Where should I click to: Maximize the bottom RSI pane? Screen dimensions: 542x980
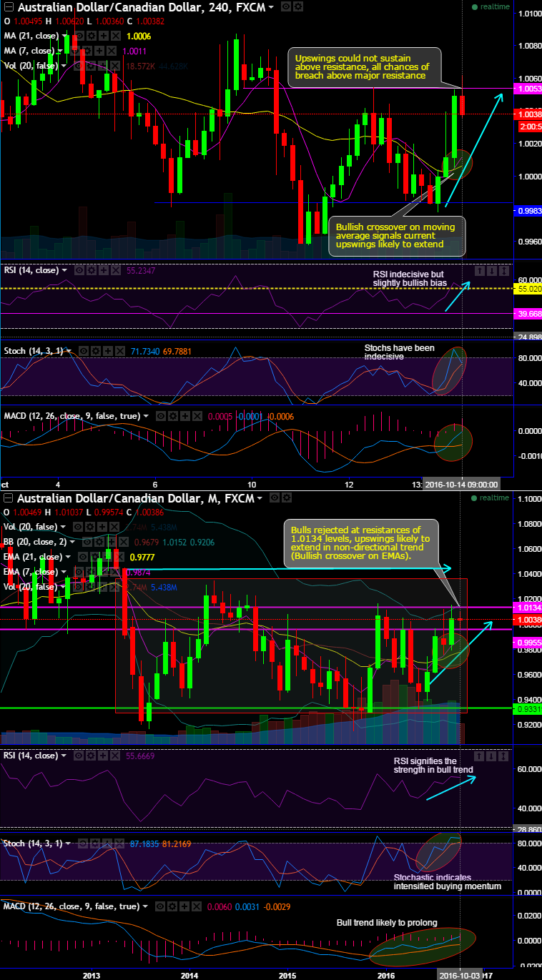(x=504, y=756)
